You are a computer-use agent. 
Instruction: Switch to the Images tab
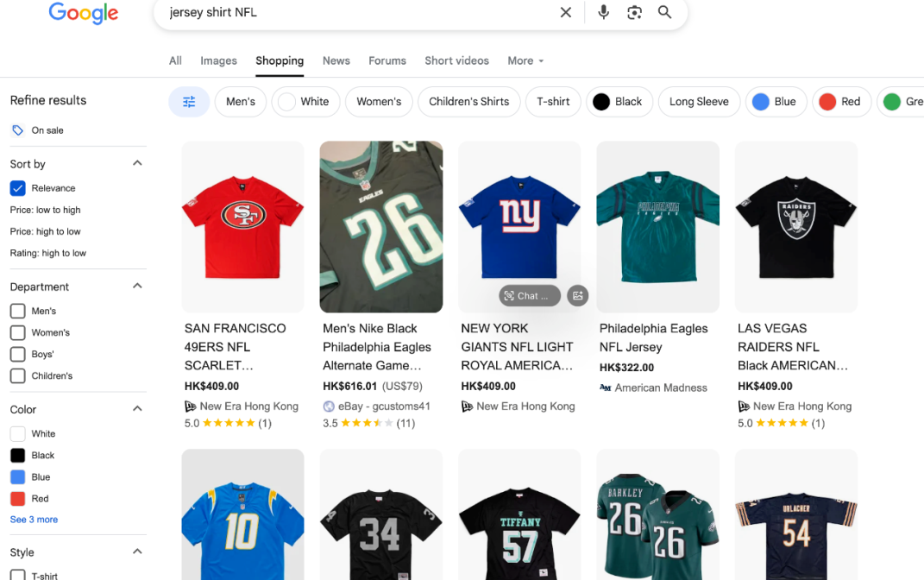point(218,60)
